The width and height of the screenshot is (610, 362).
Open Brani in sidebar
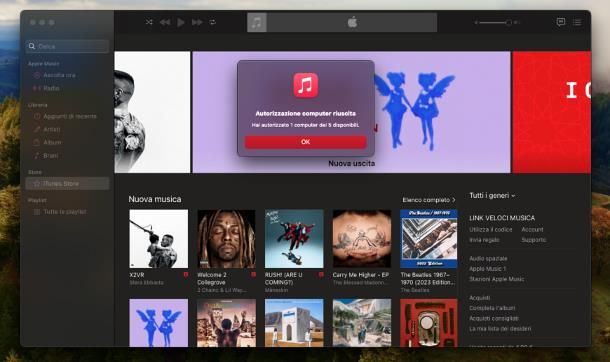pos(67,156)
